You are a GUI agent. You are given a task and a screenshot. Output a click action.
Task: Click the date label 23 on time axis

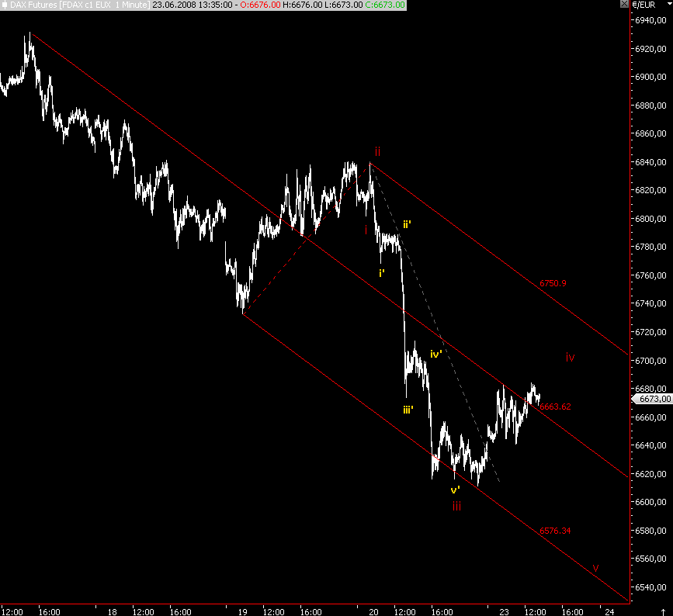point(505,612)
